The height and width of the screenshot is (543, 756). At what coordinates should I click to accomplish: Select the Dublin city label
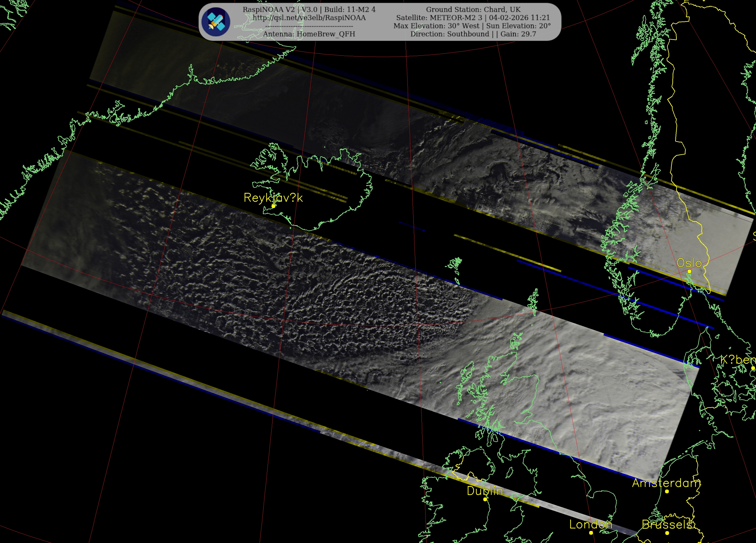point(485,491)
